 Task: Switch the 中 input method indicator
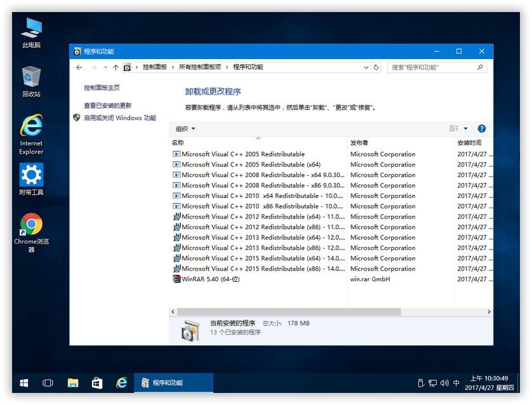pyautogui.click(x=456, y=383)
